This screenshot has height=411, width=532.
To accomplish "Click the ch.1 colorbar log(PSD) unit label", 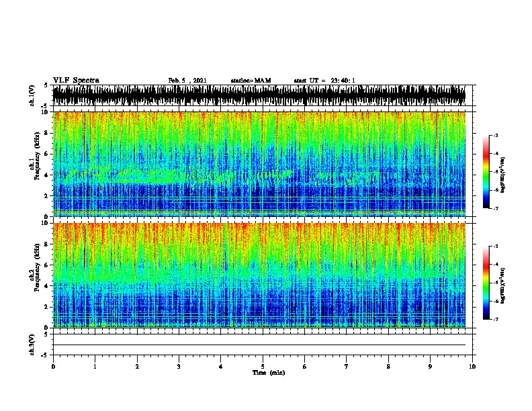I will pyautogui.click(x=503, y=175).
